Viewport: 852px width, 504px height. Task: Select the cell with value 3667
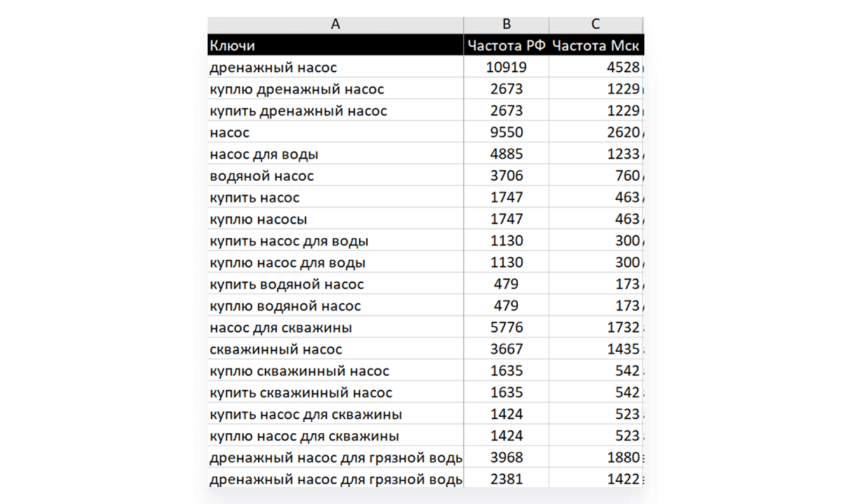(x=506, y=350)
